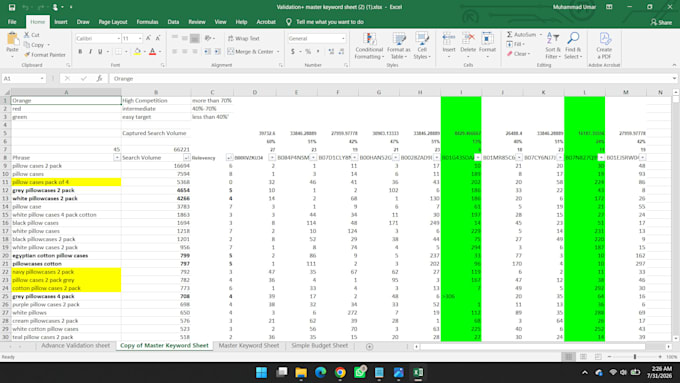The height and width of the screenshot is (383, 680).
Task: Switch to the Page Layout tab
Action: 113,22
